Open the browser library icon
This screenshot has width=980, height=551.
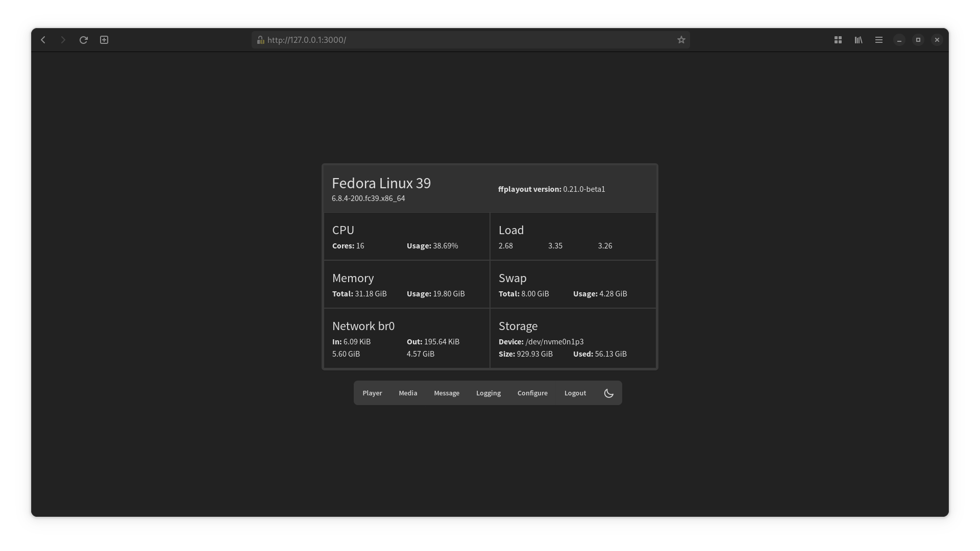click(859, 40)
